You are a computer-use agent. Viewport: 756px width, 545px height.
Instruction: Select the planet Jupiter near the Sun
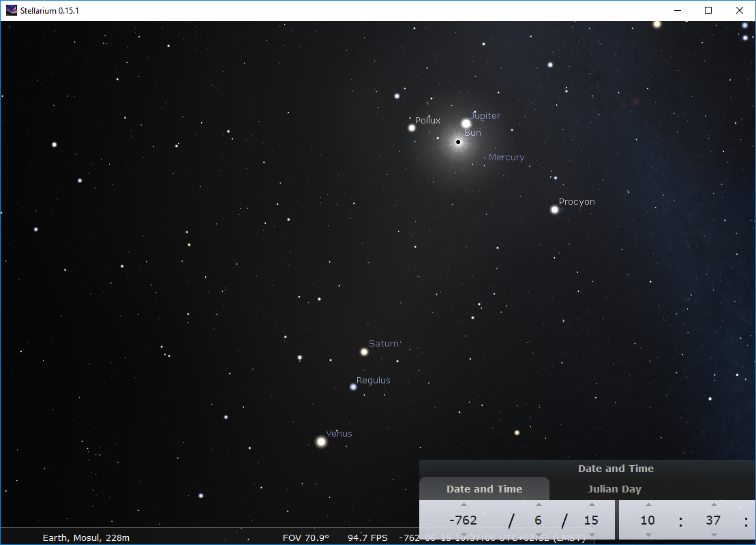[x=466, y=123]
